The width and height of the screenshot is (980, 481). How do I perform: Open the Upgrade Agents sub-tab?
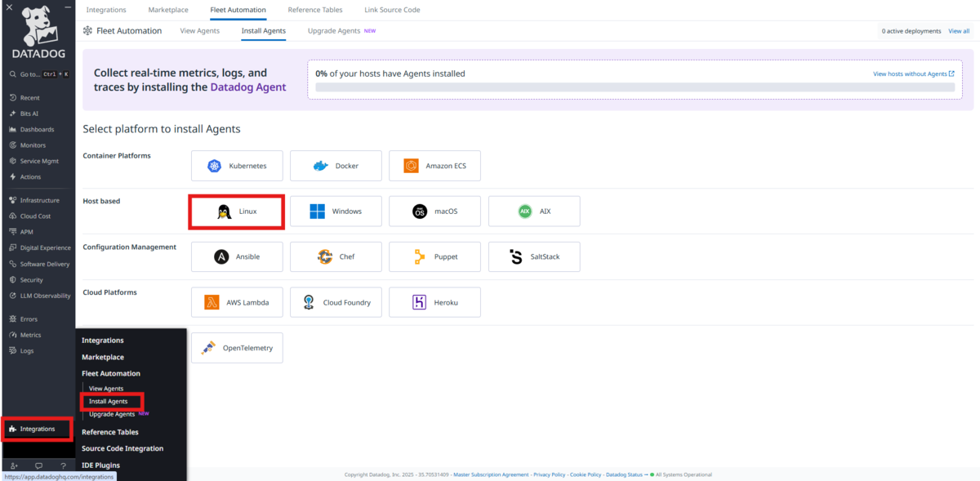click(x=334, y=31)
